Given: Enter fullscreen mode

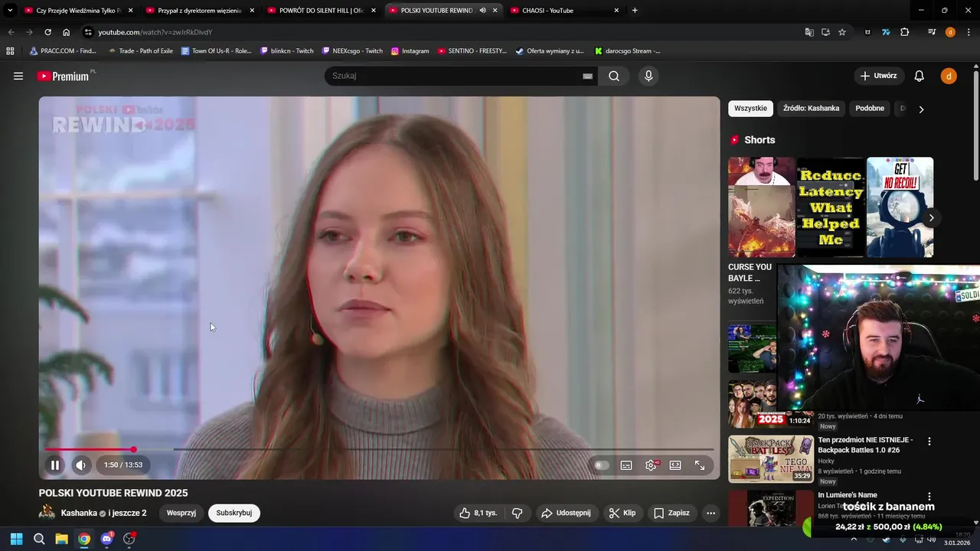Looking at the screenshot, I should (x=700, y=465).
